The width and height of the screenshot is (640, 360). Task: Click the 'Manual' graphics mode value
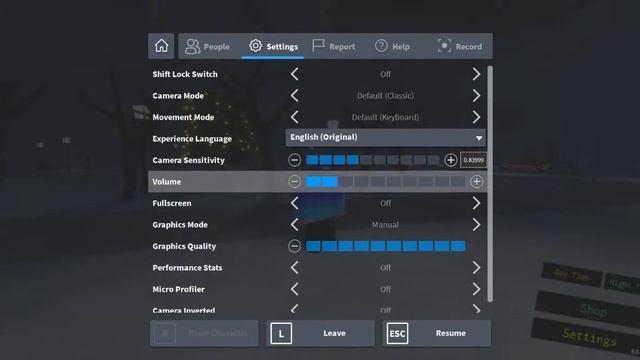(x=385, y=224)
